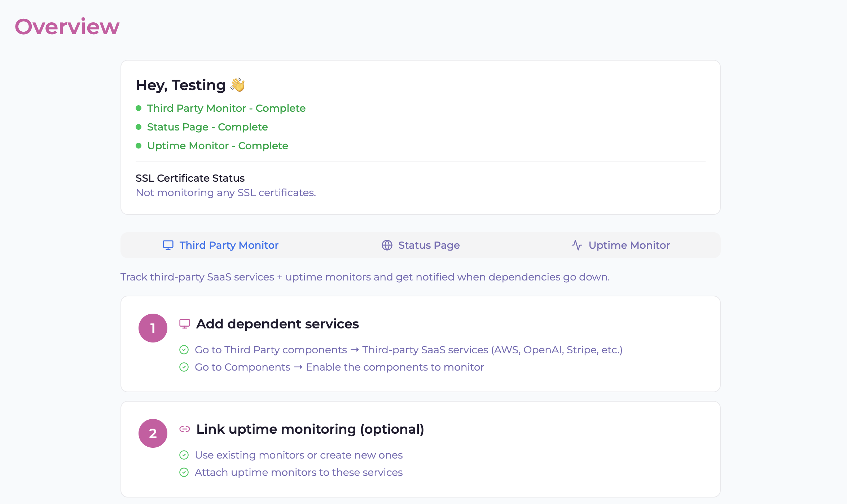Screen dimensions: 847x504
Task: Click the waving hand emoji
Action: [238, 85]
